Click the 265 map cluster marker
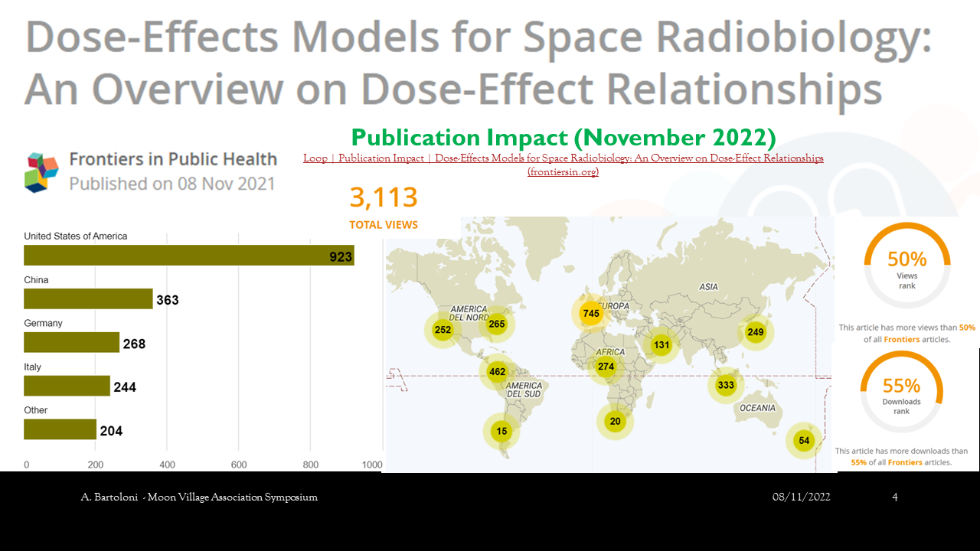Viewport: 980px width, 551px height. pyautogui.click(x=497, y=324)
